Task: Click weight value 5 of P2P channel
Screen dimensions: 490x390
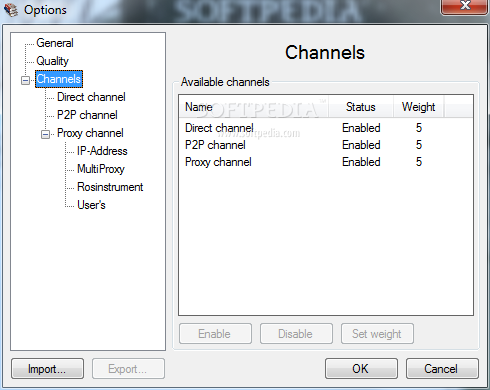Action: (419, 145)
